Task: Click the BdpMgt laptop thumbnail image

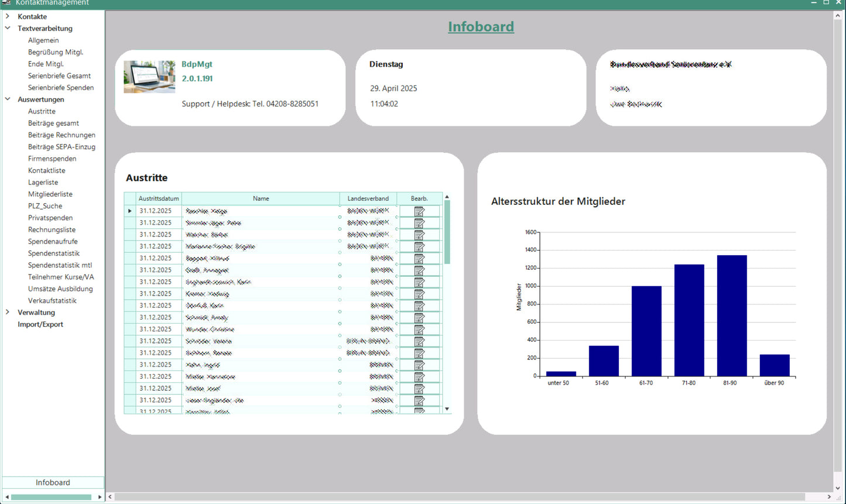Action: click(149, 77)
